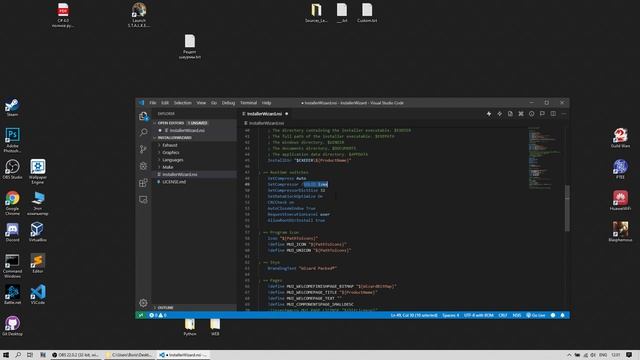Open the Discord desktop shortcut

[12, 232]
